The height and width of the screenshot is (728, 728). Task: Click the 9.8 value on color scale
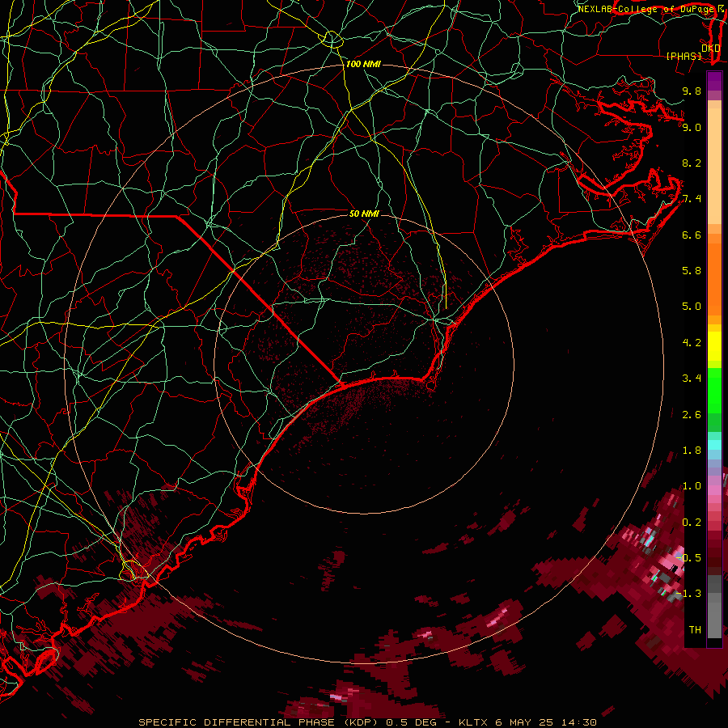tap(692, 91)
